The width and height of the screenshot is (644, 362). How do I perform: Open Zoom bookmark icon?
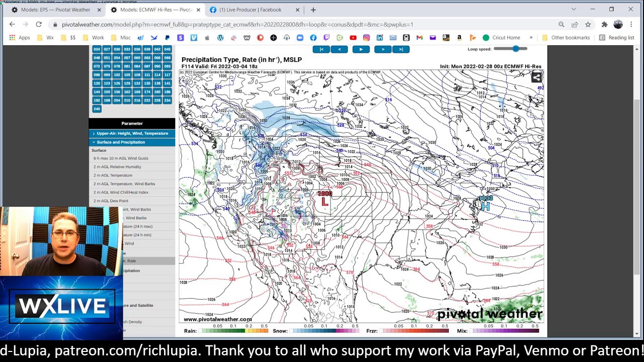point(300,38)
